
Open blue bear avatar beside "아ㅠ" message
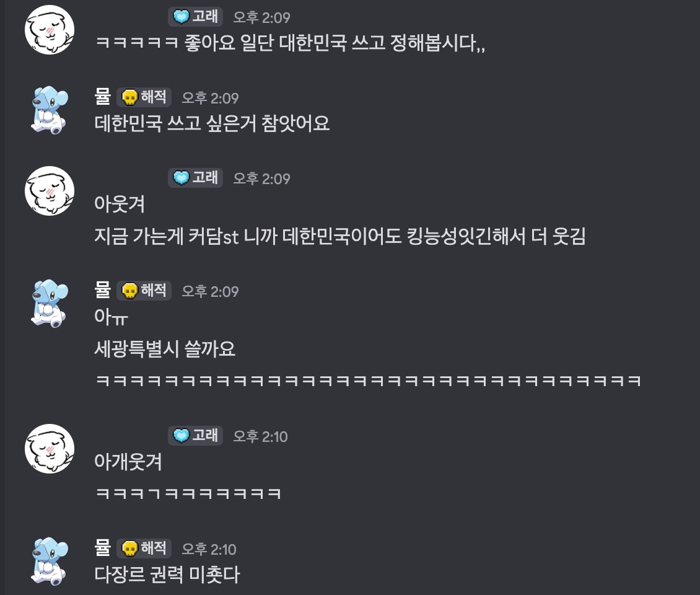pyautogui.click(x=48, y=304)
